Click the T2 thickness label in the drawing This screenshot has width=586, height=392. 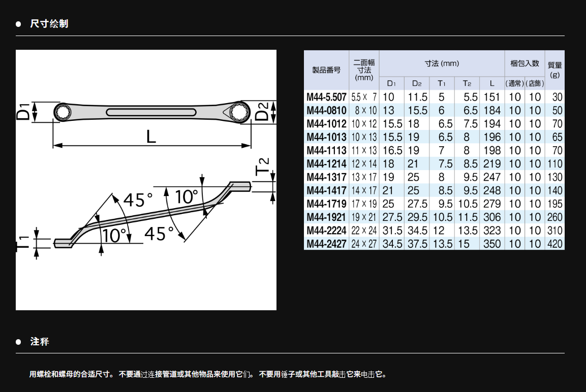coord(263,167)
